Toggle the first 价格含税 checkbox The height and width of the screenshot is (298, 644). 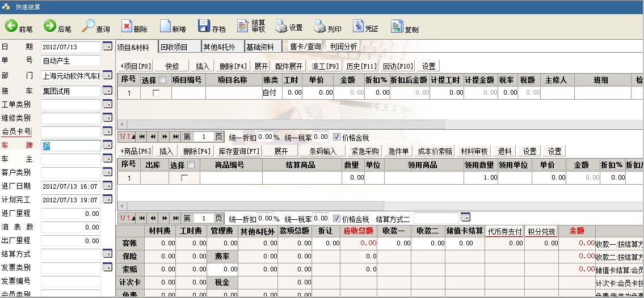click(x=337, y=137)
